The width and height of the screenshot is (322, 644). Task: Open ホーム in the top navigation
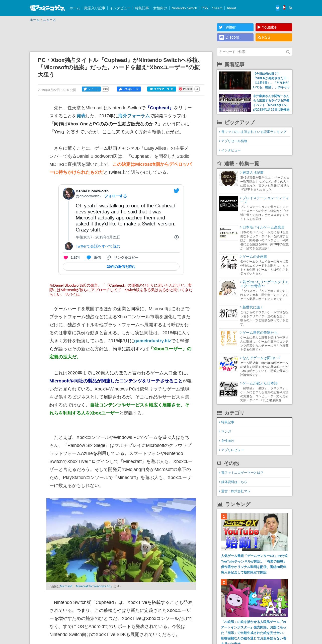[x=75, y=8]
